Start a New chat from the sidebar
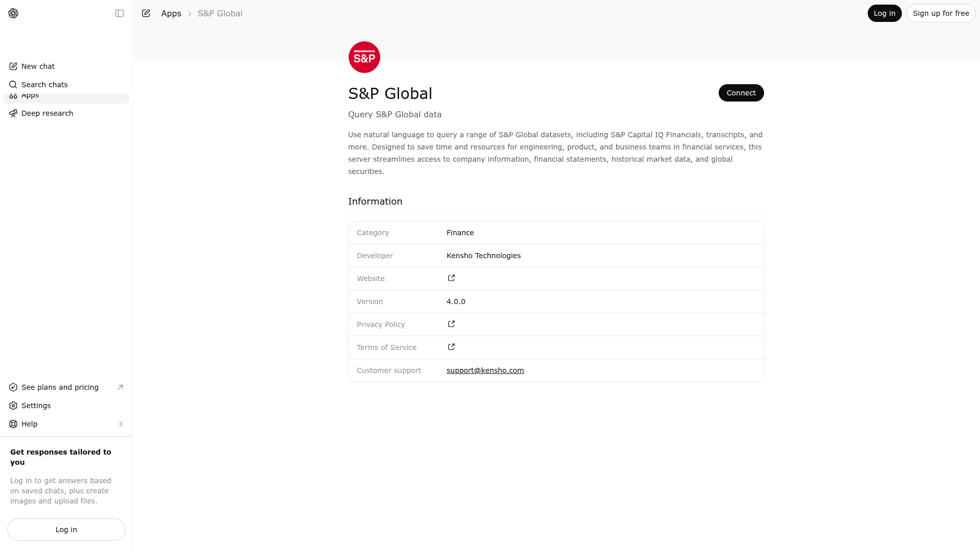The height and width of the screenshot is (551, 980). coord(66,66)
